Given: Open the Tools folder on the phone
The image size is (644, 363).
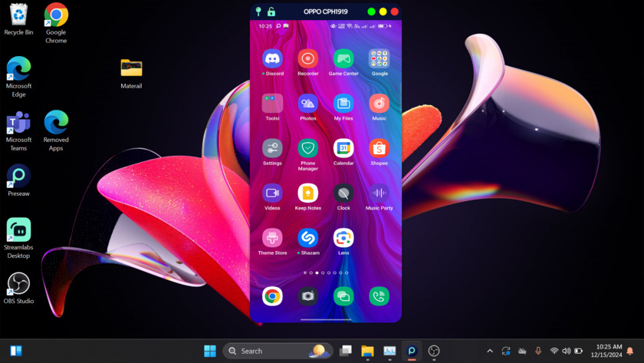Looking at the screenshot, I should click(272, 103).
